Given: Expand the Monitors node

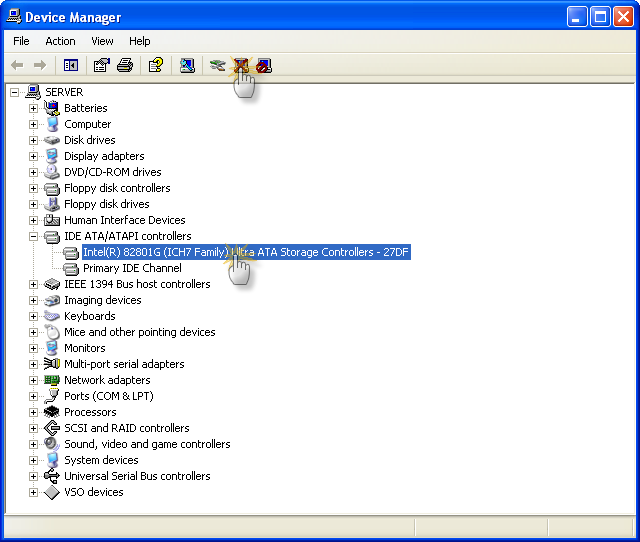Looking at the screenshot, I should pos(33,349).
